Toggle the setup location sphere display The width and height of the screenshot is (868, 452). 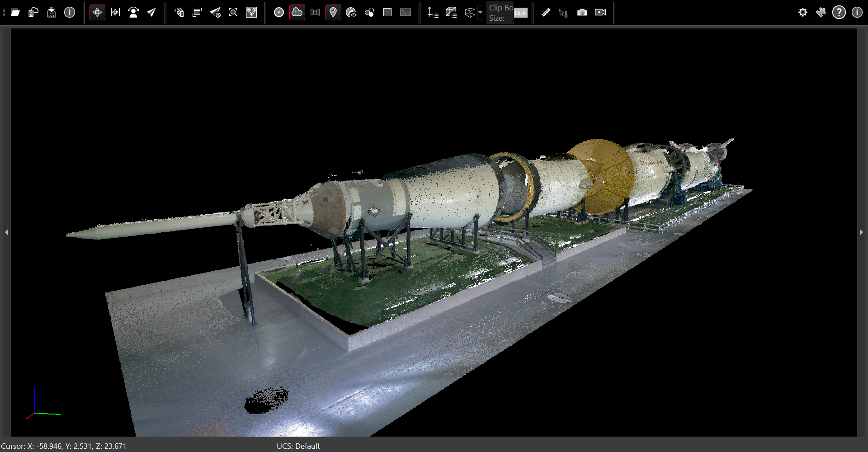coord(279,12)
